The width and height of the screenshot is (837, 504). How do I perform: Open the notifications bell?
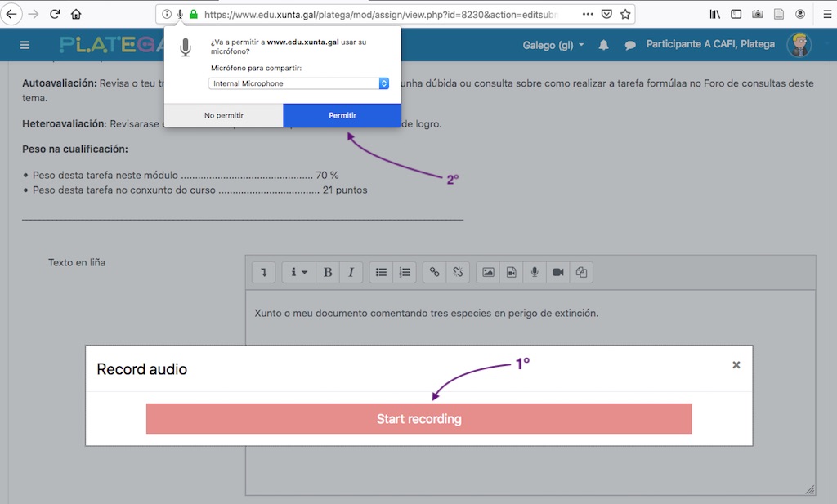(x=604, y=46)
